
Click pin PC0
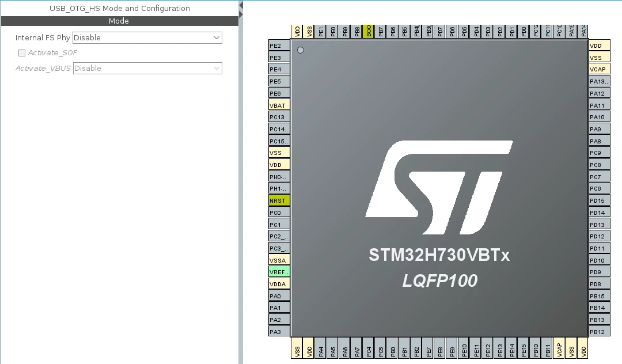pos(279,213)
